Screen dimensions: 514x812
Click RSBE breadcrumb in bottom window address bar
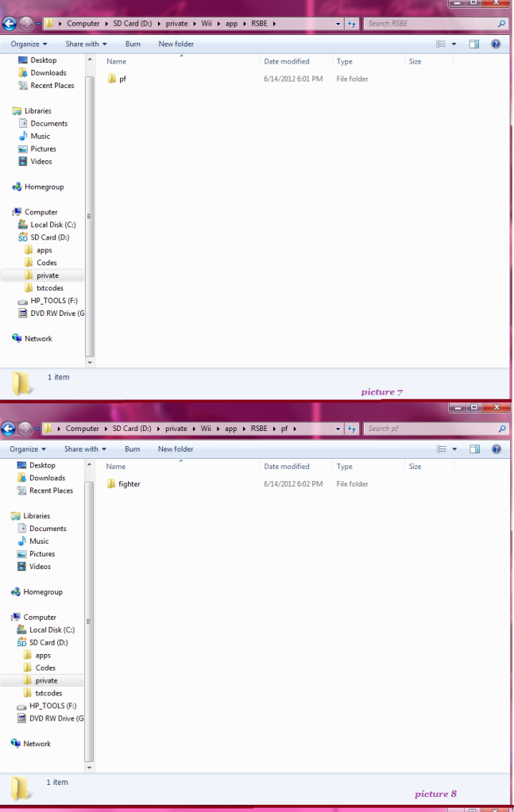[x=259, y=429]
